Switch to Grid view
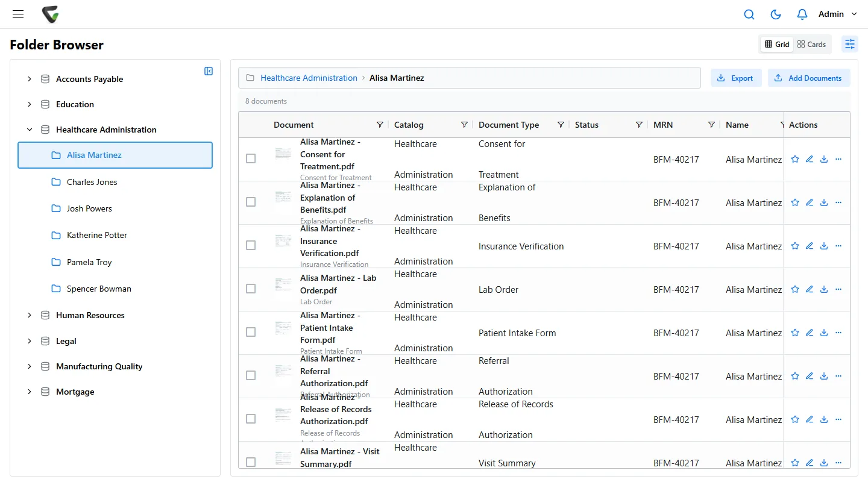868x482 pixels. tap(777, 44)
